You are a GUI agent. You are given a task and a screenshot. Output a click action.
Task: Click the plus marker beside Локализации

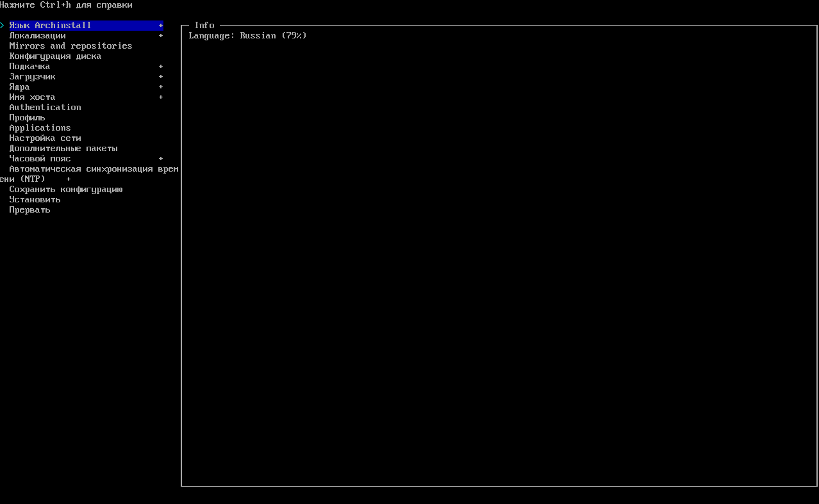[x=161, y=36]
